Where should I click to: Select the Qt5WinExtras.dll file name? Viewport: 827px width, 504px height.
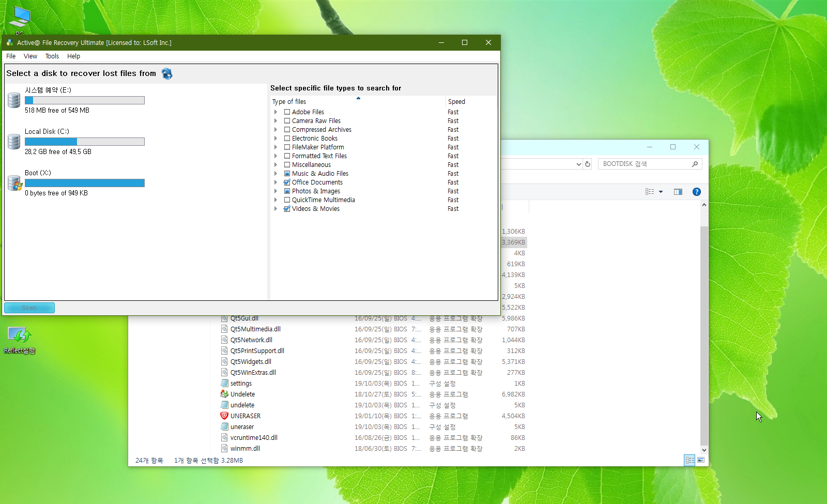[253, 372]
